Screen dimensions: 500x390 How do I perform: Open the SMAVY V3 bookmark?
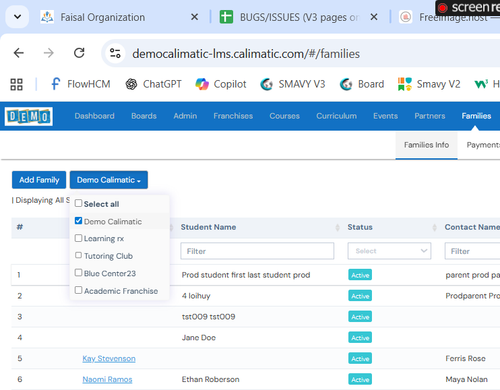[x=293, y=84]
